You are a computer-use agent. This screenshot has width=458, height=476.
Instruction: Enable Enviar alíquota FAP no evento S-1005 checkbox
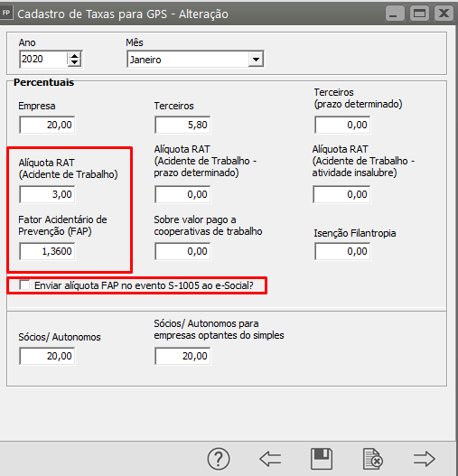[24, 285]
